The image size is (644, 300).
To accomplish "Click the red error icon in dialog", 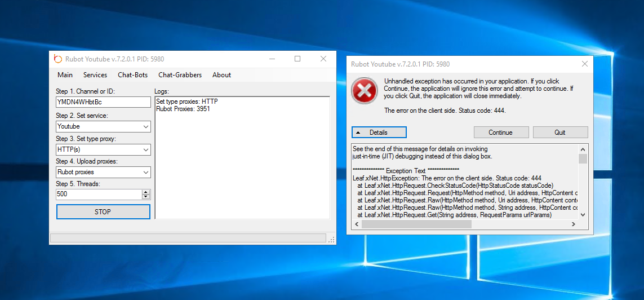I will [364, 90].
